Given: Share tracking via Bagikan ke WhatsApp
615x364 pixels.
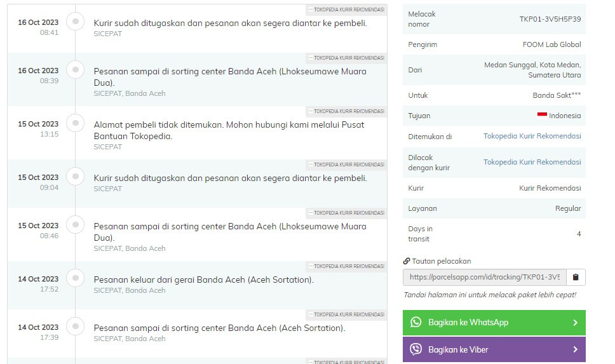Looking at the screenshot, I should (494, 323).
